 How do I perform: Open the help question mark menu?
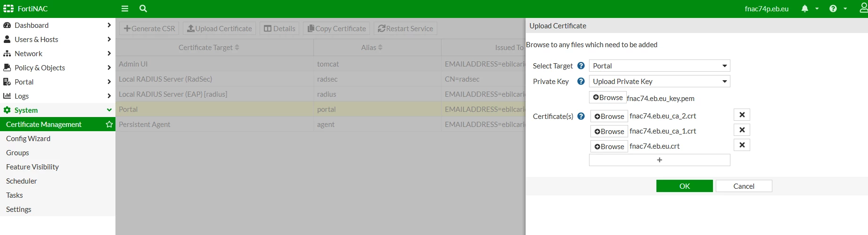833,8
